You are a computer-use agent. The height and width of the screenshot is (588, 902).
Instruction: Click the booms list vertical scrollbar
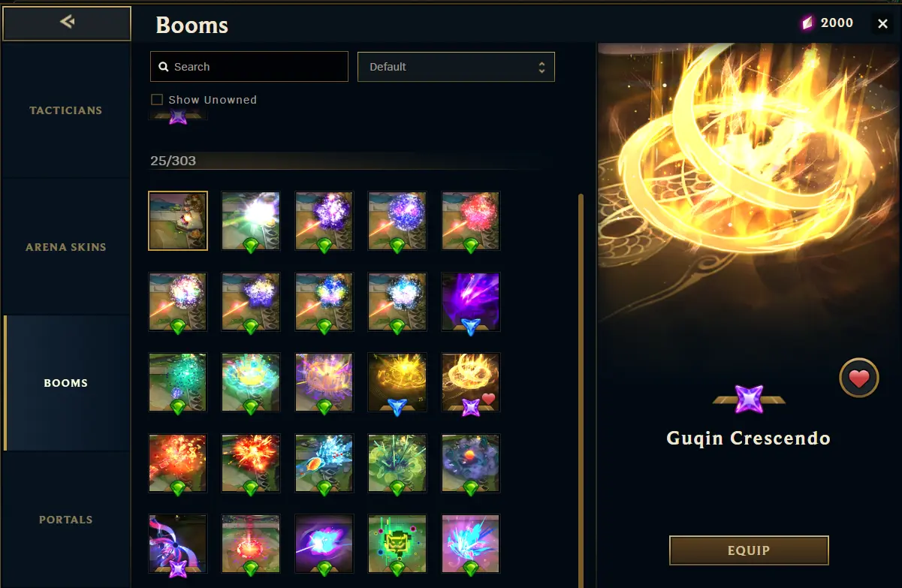tap(581, 390)
